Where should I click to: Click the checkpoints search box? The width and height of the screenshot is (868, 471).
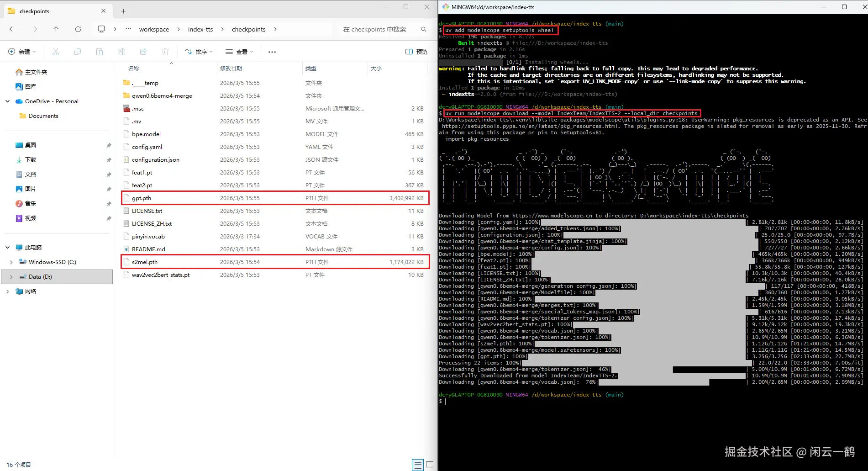click(379, 29)
